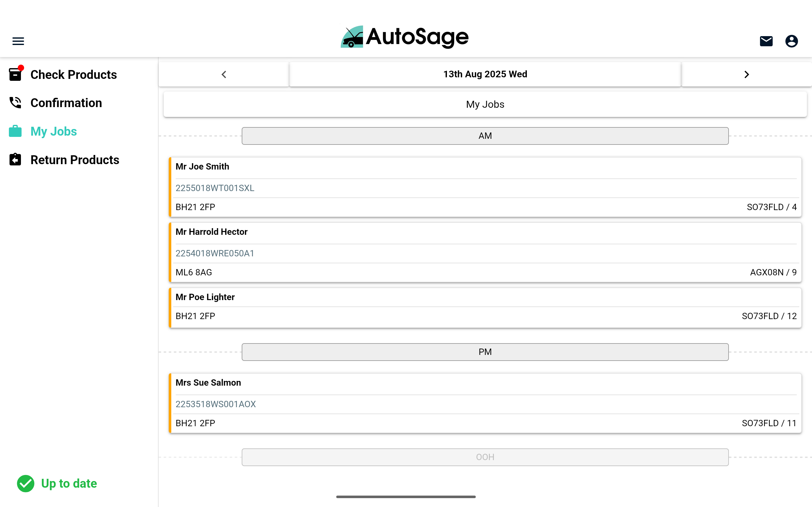Open the hamburger navigation menu
The image size is (812, 507).
pos(18,41)
